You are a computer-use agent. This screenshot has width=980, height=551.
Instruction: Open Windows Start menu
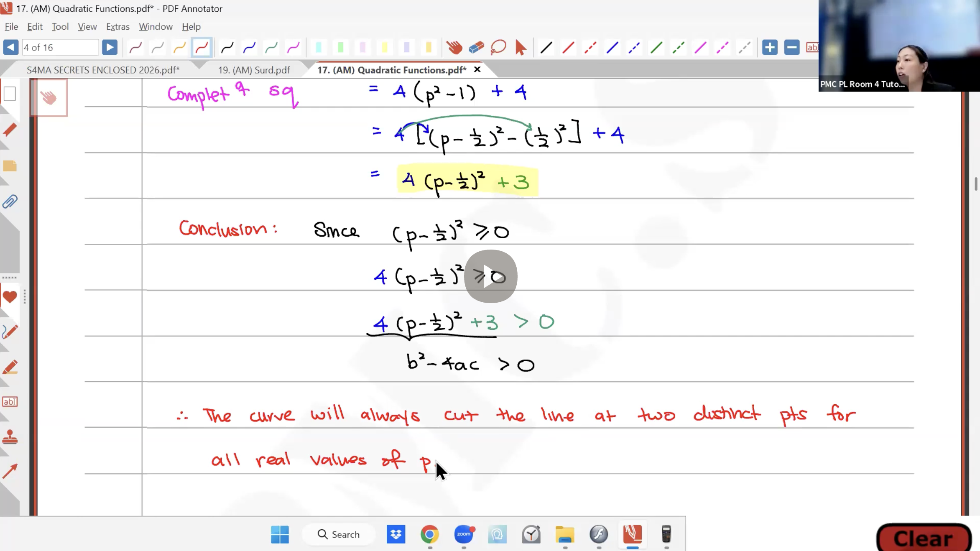coord(280,534)
